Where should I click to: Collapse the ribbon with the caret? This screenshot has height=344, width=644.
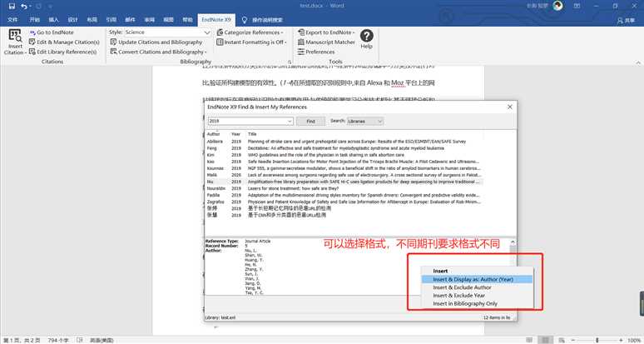[638, 62]
